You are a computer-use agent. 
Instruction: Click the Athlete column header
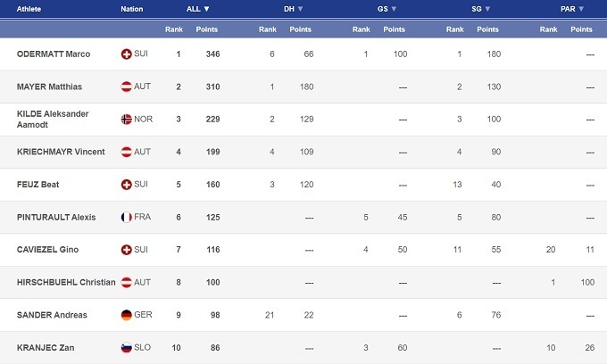click(30, 9)
